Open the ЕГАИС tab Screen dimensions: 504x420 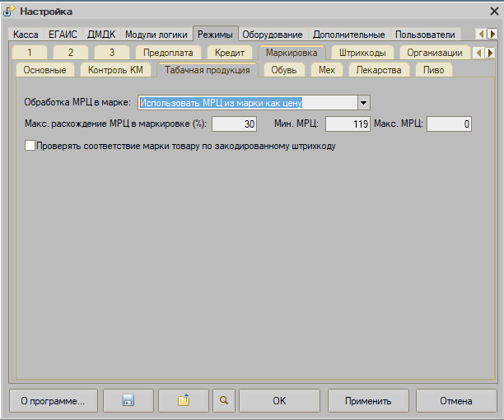[x=63, y=35]
